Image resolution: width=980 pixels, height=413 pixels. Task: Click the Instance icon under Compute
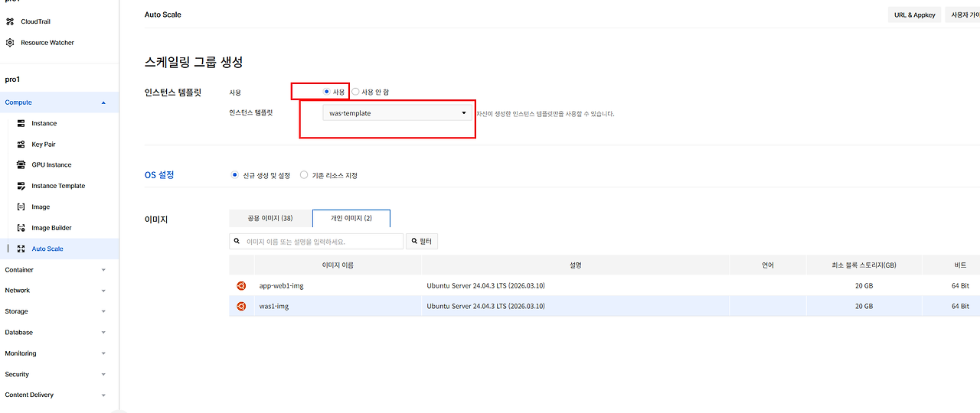21,123
